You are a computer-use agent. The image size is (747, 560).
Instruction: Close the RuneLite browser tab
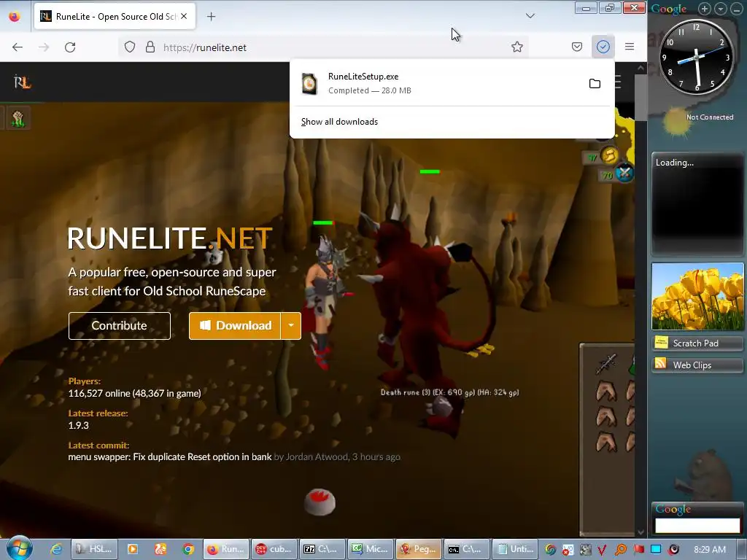tap(184, 16)
